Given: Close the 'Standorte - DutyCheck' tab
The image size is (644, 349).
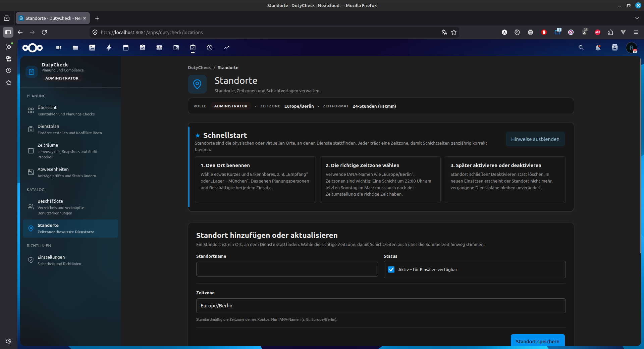Looking at the screenshot, I should [85, 18].
